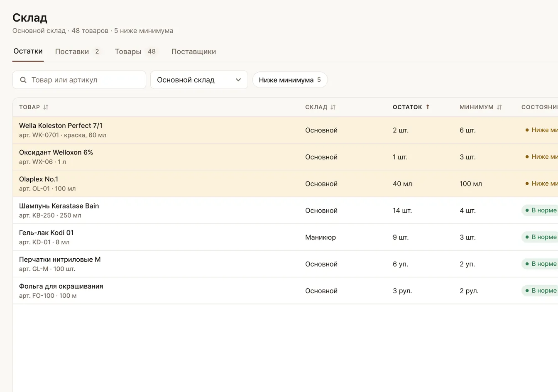Open the Поставки tab
Screen dimensions: 558x392
click(x=77, y=51)
